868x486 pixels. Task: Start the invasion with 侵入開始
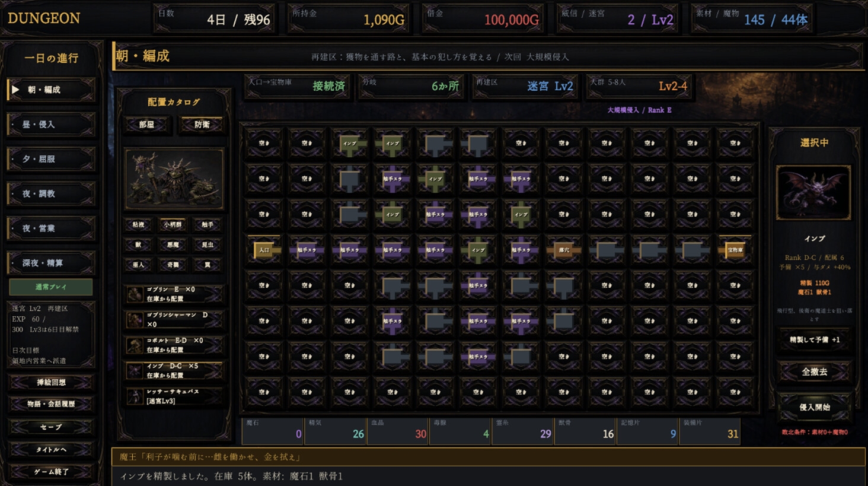point(814,407)
